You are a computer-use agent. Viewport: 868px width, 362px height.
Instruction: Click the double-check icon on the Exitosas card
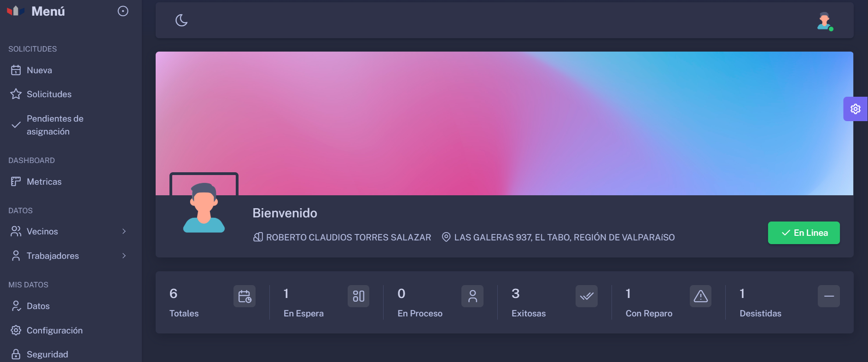click(x=587, y=296)
